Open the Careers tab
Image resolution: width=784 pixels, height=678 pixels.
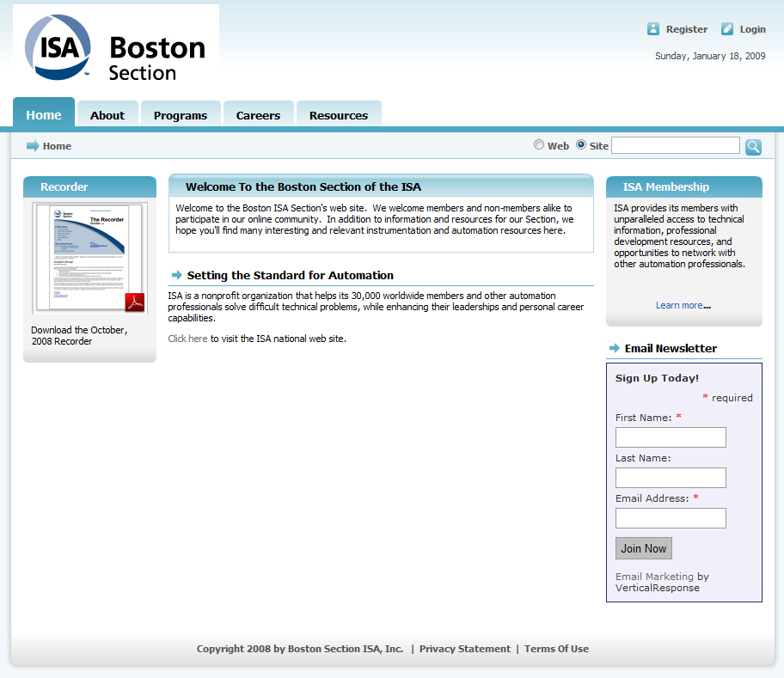[x=258, y=115]
